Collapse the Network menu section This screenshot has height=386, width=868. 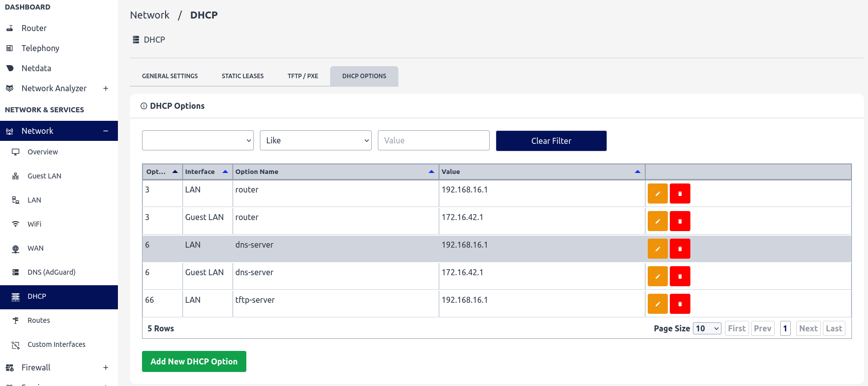tap(106, 131)
